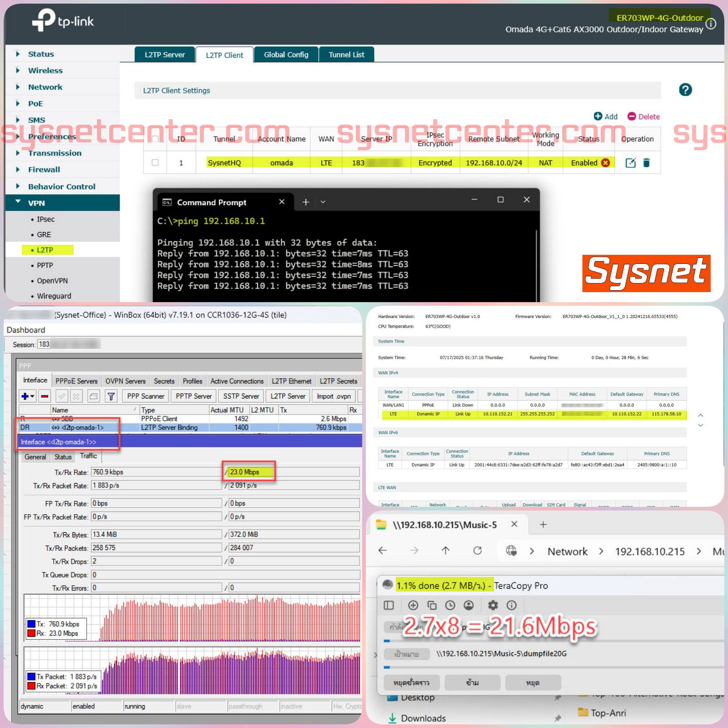Click Network in Explorer breadcrumb
This screenshot has height=728, width=728.
tap(567, 551)
